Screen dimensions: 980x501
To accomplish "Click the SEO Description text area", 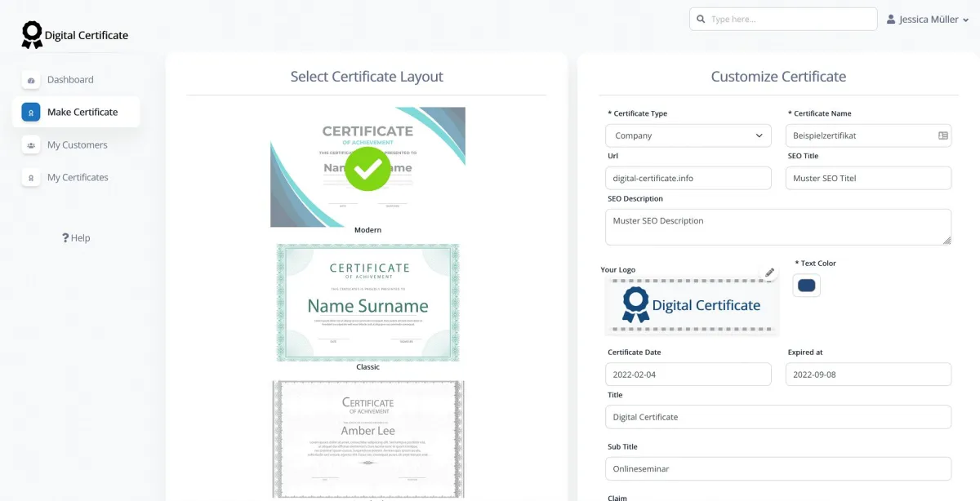I will pyautogui.click(x=777, y=226).
